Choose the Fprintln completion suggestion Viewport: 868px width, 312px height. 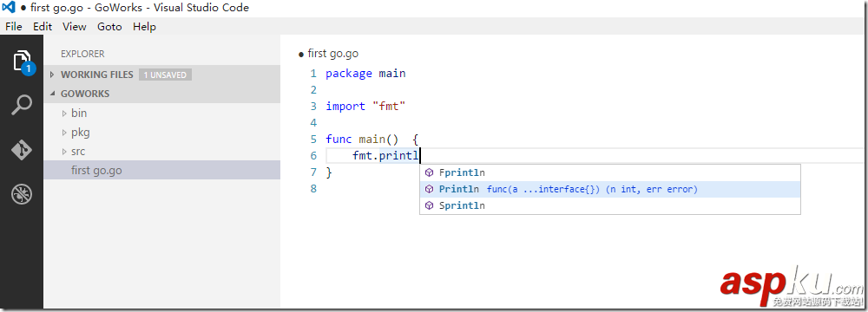tap(609, 172)
